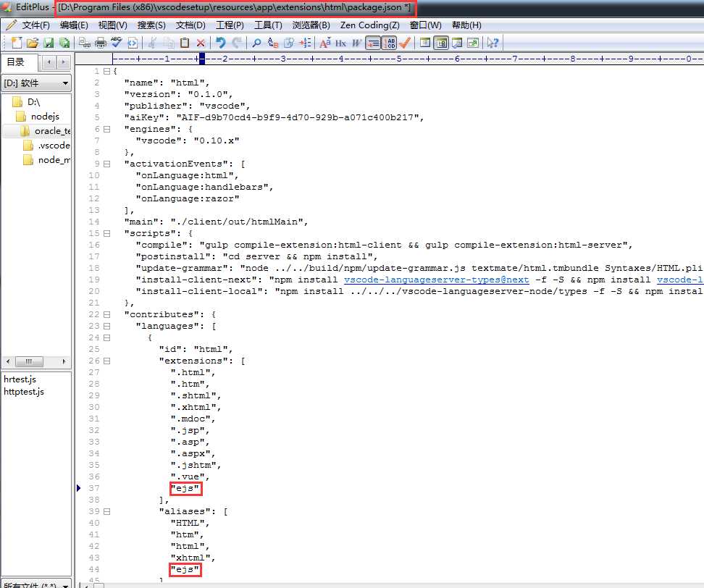Select the .vscode folder in the tree

(46, 146)
